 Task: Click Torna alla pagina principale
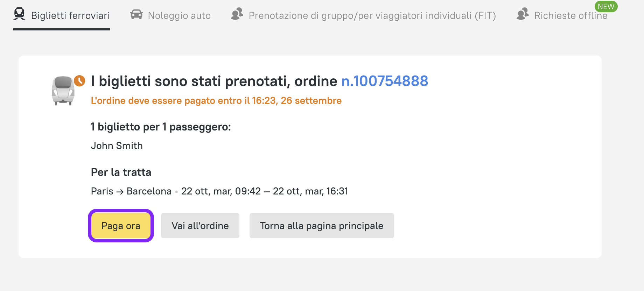point(321,226)
